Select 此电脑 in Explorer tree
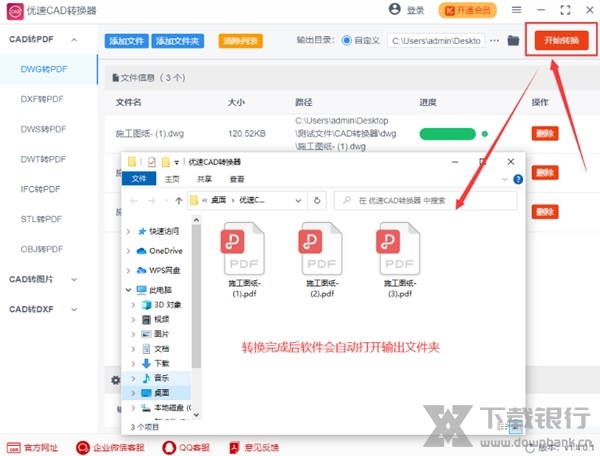Viewport: 600px width, 456px height. click(154, 290)
